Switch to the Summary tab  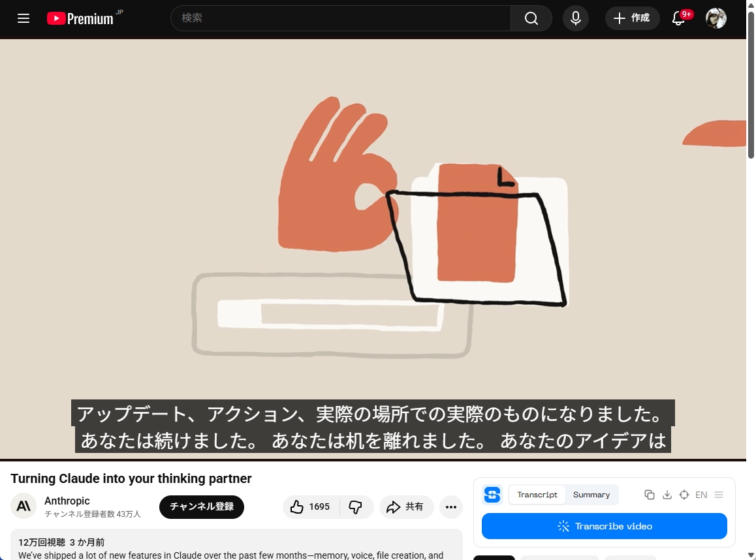tap(591, 495)
